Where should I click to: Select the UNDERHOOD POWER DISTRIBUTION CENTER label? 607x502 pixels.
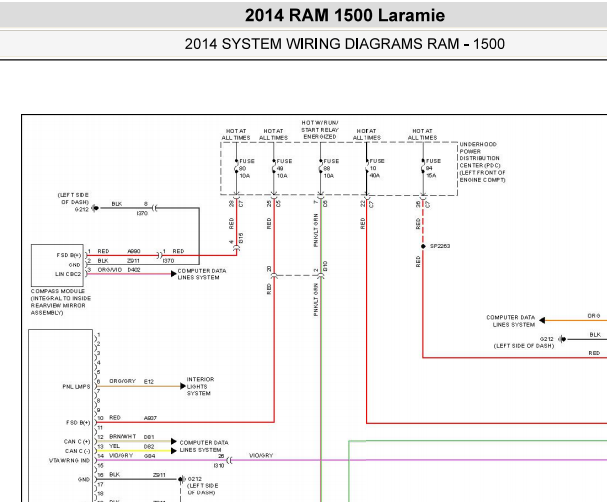pos(482,162)
